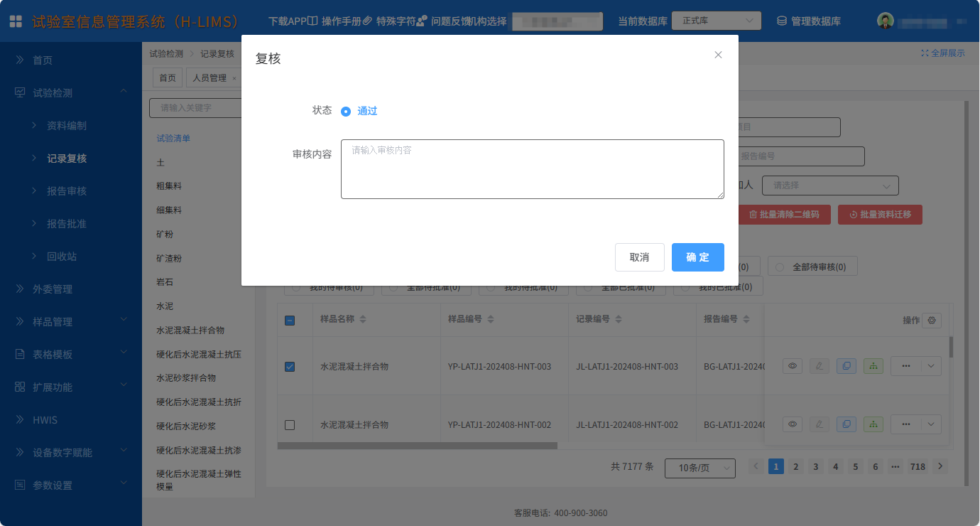Click the 审核内容 text area
The image size is (980, 526).
[x=532, y=169]
